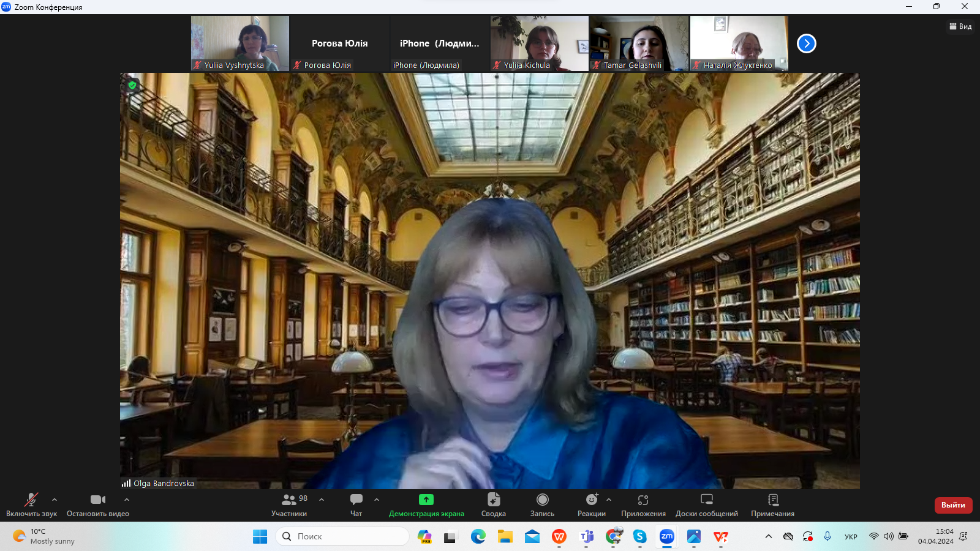Select Tamar Gelashvili video thumbnail
The width and height of the screenshot is (980, 551).
coord(639,43)
